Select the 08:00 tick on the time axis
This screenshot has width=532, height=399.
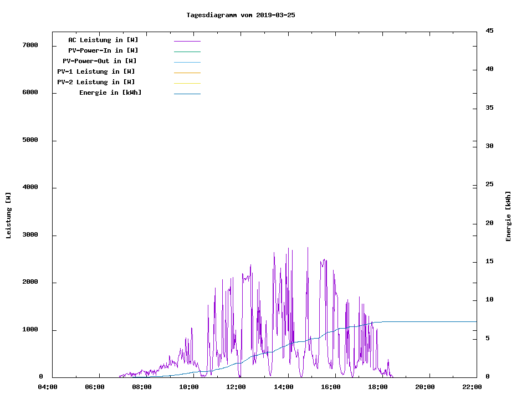click(142, 387)
